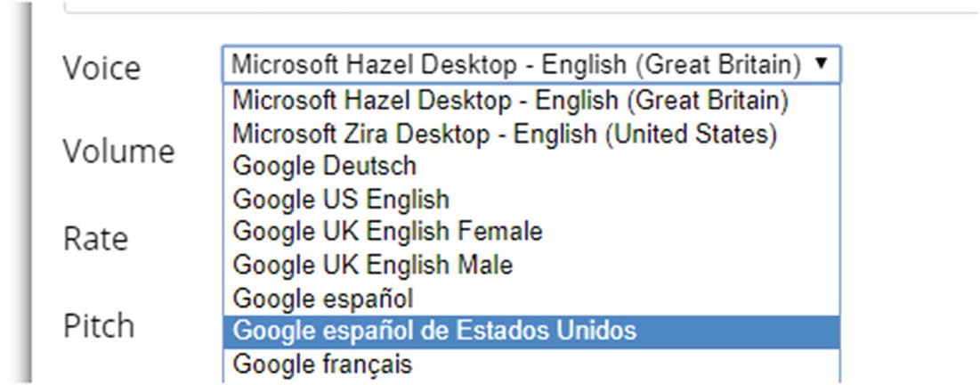Click the Voice label
This screenshot has width=980, height=385.
[x=101, y=69]
